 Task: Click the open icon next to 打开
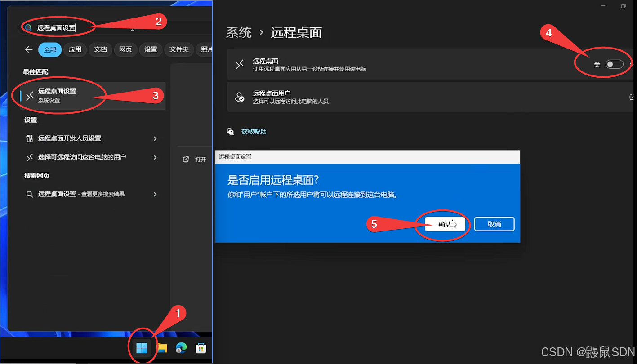pyautogui.click(x=186, y=160)
